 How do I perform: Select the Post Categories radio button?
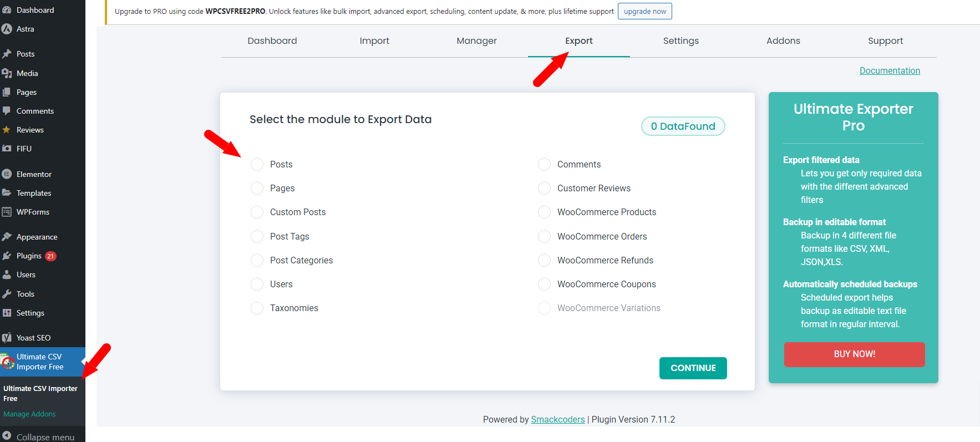tap(257, 260)
